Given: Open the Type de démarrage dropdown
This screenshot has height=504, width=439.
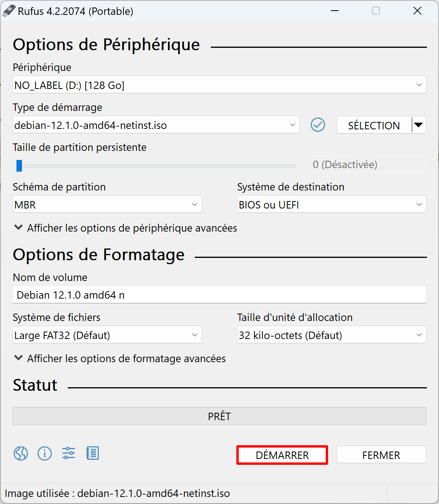Looking at the screenshot, I should point(156,125).
